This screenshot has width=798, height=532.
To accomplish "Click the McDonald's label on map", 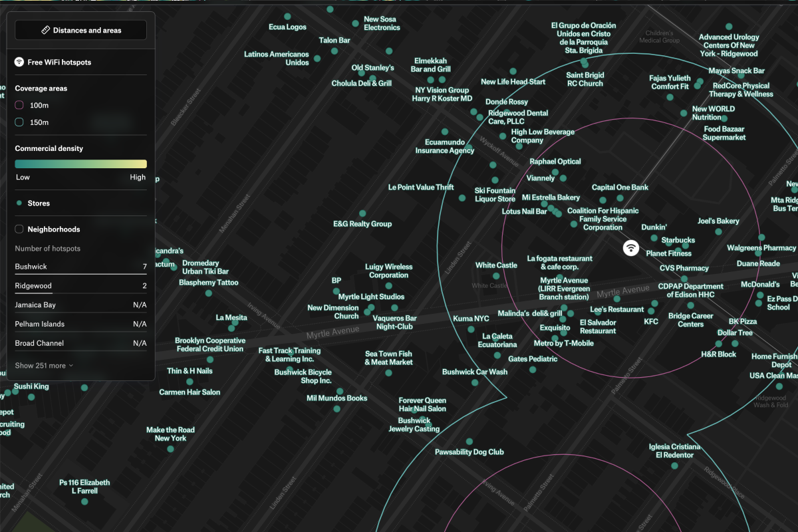I will click(x=760, y=285).
